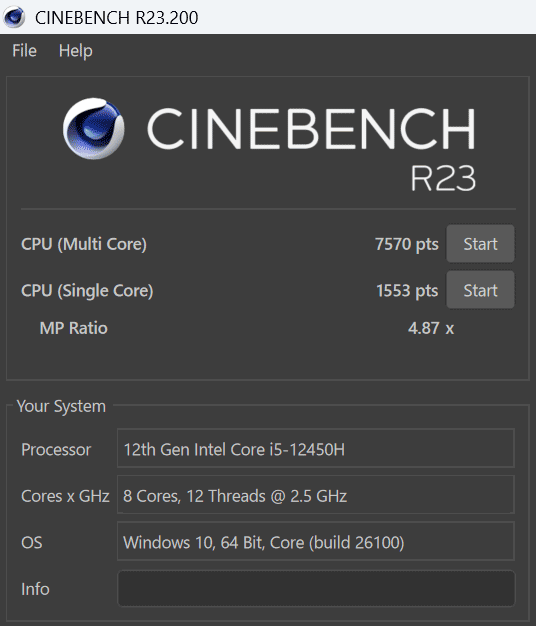Click the CPU (Single Core) label
This screenshot has width=536, height=626.
(87, 291)
